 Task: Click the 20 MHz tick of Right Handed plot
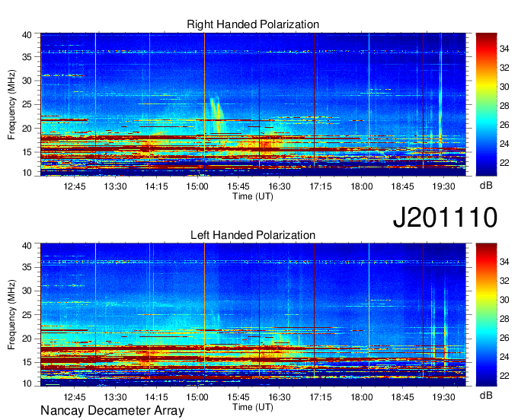pyautogui.click(x=27, y=129)
